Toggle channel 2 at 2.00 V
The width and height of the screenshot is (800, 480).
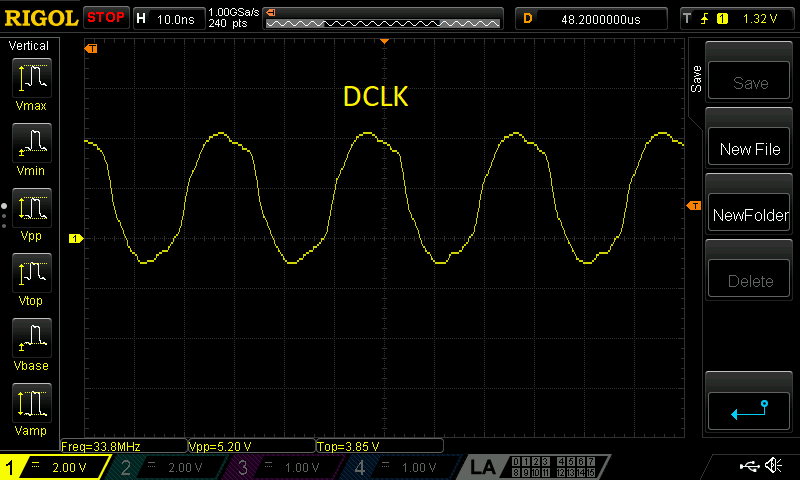pyautogui.click(x=167, y=467)
